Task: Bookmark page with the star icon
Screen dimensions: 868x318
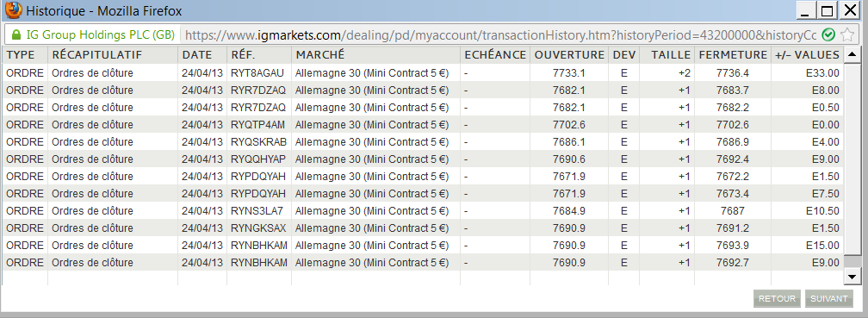Action: pos(846,34)
